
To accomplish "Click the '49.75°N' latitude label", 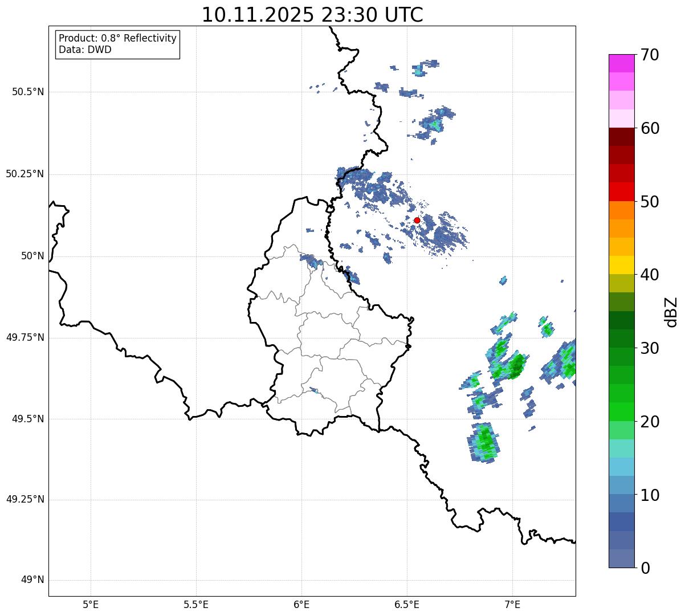I will point(25,337).
